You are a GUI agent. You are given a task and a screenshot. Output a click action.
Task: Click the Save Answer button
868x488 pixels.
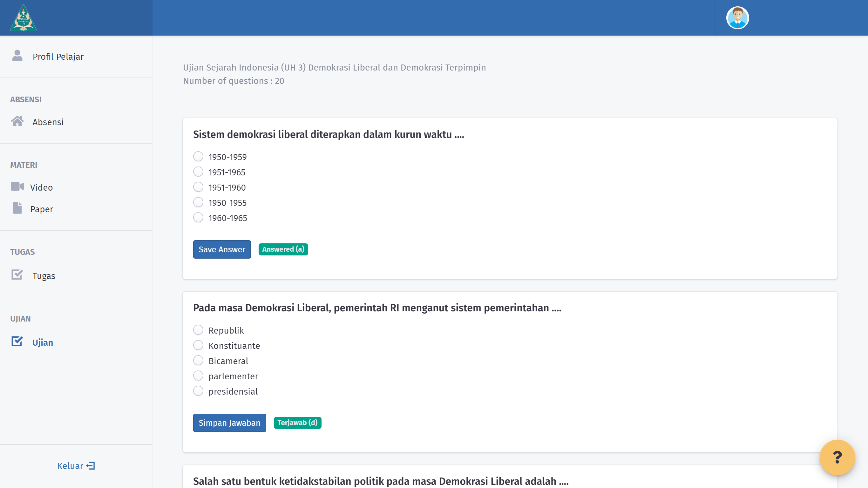(x=222, y=249)
